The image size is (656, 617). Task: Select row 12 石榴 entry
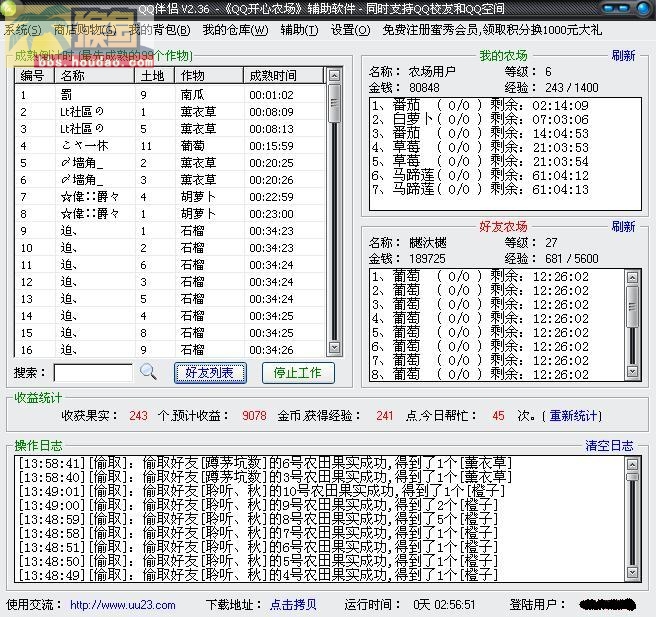tap(169, 282)
